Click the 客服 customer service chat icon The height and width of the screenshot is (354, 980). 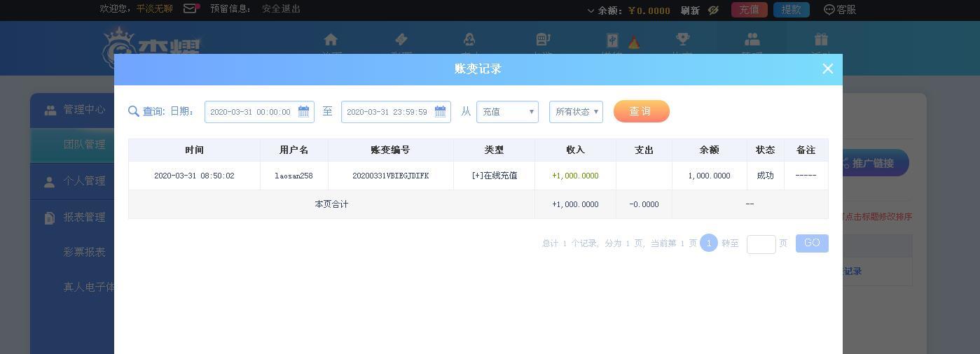point(829,10)
